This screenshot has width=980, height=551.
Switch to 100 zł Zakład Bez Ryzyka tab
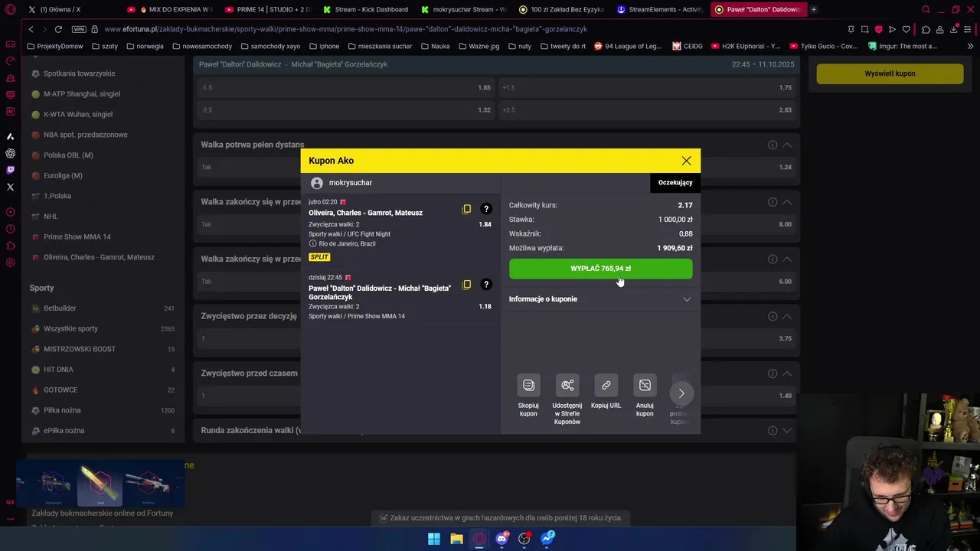click(x=562, y=10)
